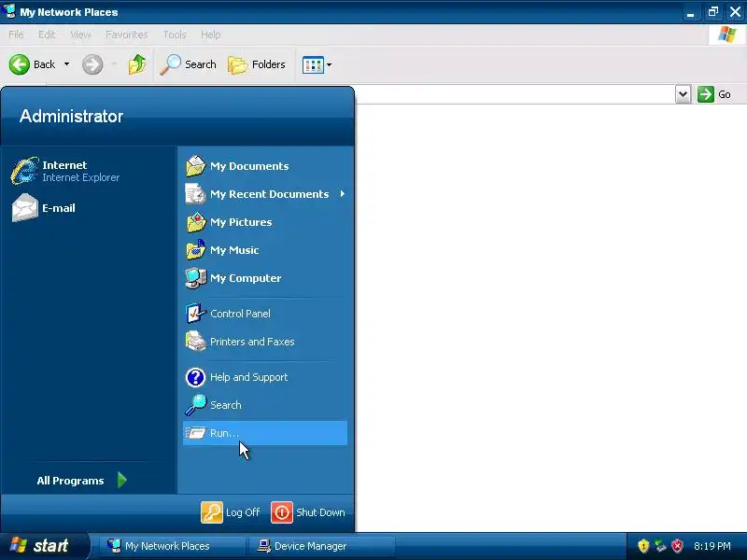Image resolution: width=747 pixels, height=560 pixels.
Task: Click the red security alert tray icon
Action: [x=677, y=546]
